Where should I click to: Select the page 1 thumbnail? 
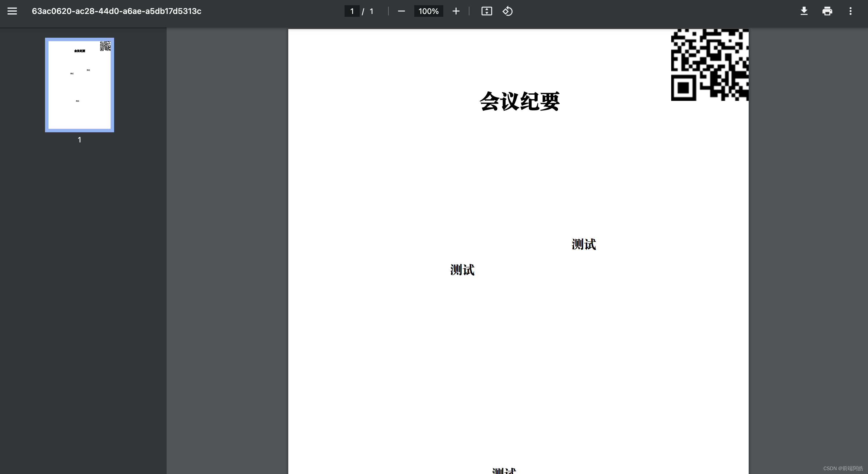[x=80, y=85]
